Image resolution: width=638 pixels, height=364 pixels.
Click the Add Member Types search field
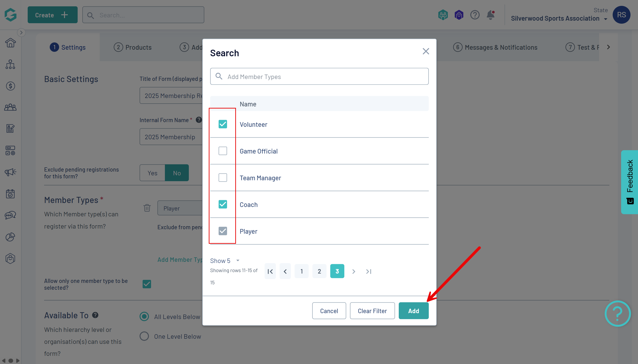[x=319, y=76]
